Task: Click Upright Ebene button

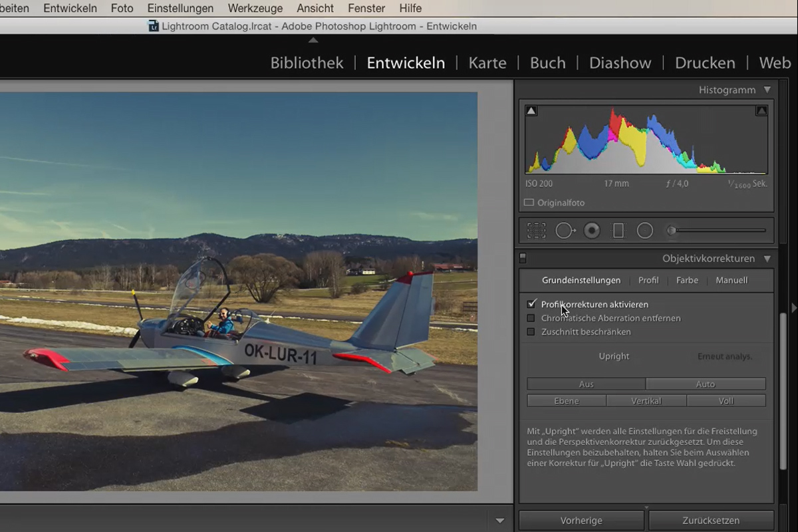Action: point(567,401)
